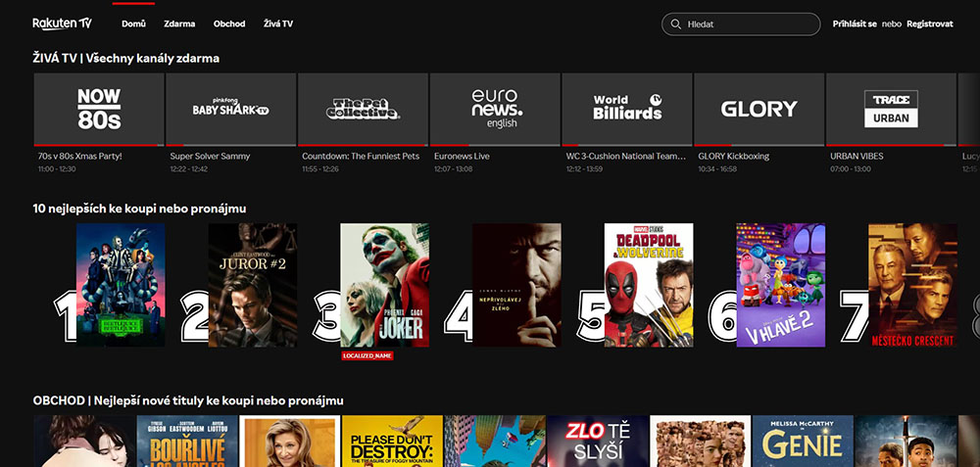
Task: Open the Juror #2 movie poster
Action: pyautogui.click(x=252, y=284)
